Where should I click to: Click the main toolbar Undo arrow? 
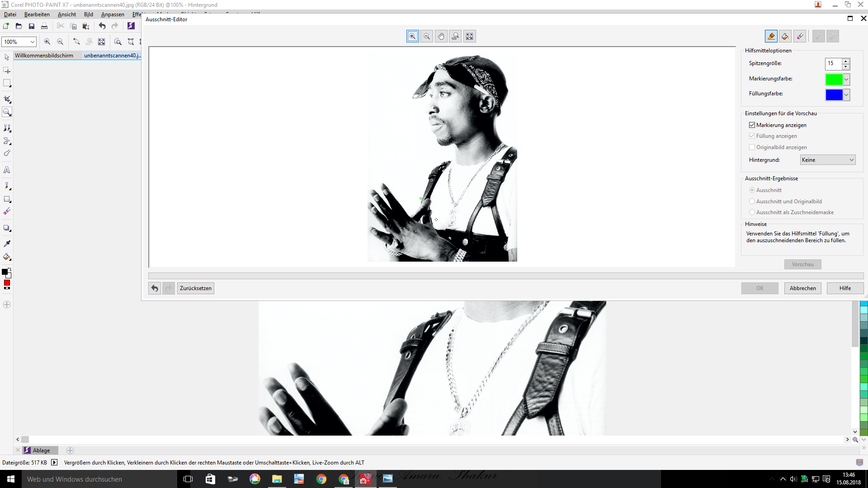[x=102, y=26]
